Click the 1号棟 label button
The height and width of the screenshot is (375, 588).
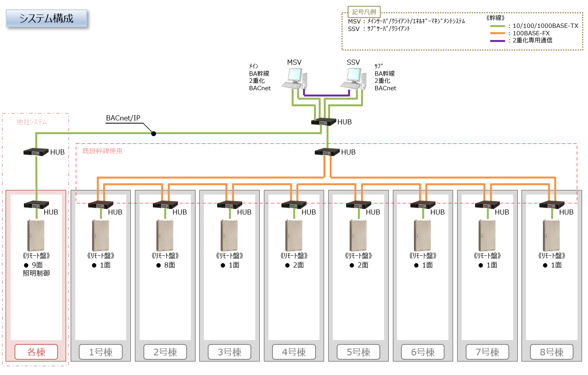pos(101,352)
